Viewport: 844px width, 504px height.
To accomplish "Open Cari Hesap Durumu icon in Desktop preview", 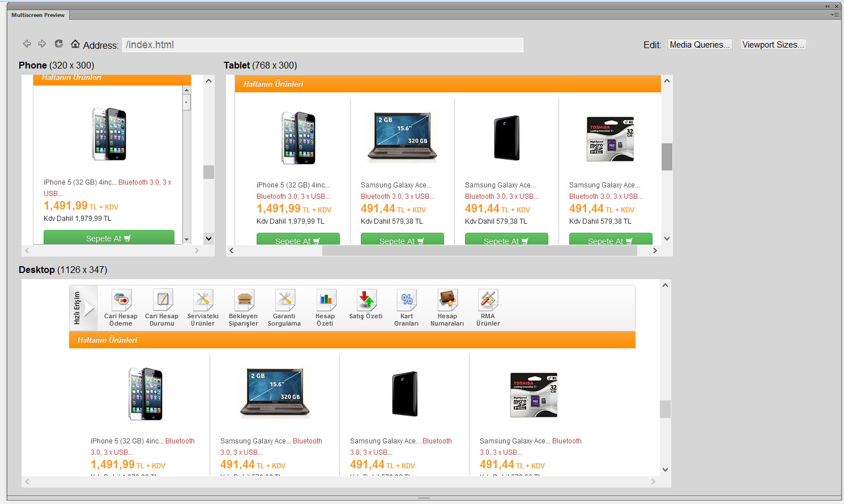I will pyautogui.click(x=162, y=300).
